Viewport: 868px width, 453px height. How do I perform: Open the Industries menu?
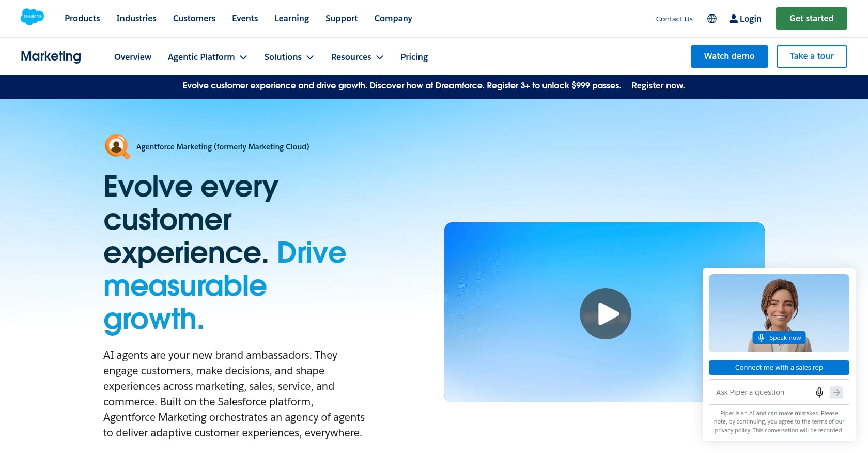(136, 18)
